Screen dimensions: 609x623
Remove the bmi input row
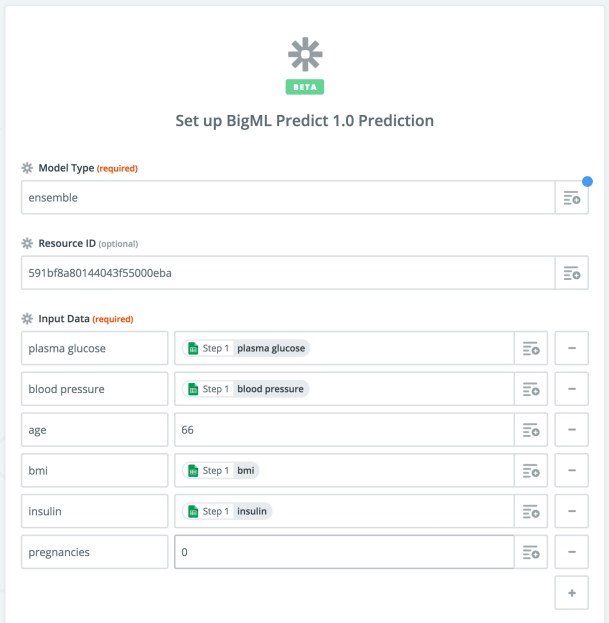(572, 470)
